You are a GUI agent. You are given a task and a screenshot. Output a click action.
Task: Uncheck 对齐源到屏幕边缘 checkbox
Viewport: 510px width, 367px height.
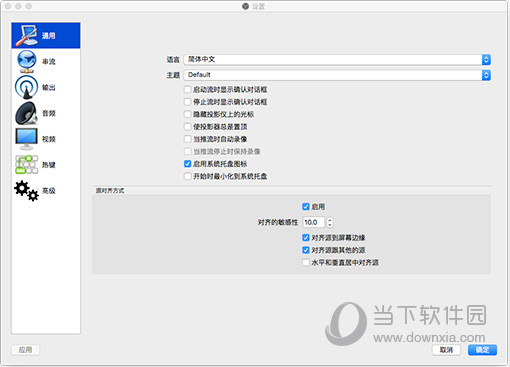coord(306,238)
